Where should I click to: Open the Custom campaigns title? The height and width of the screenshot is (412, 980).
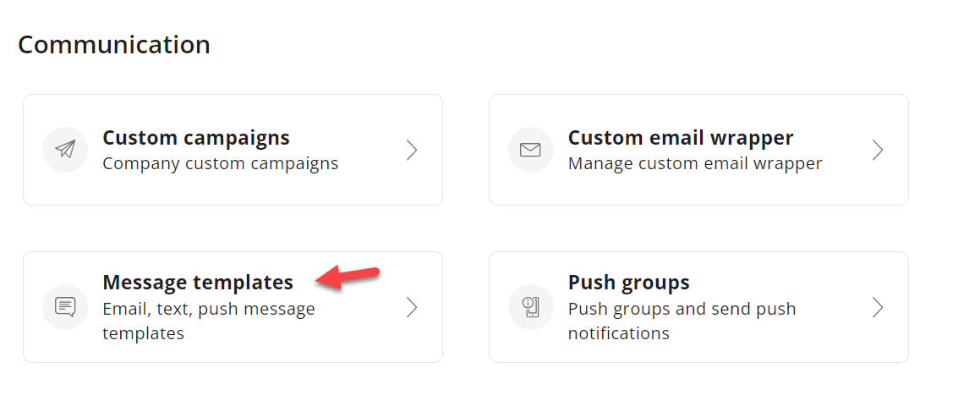(196, 138)
